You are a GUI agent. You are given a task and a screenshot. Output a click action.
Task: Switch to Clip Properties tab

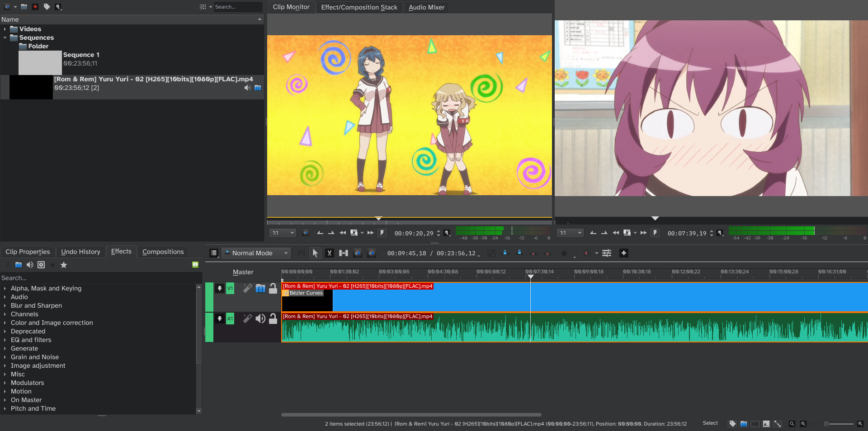click(x=28, y=252)
